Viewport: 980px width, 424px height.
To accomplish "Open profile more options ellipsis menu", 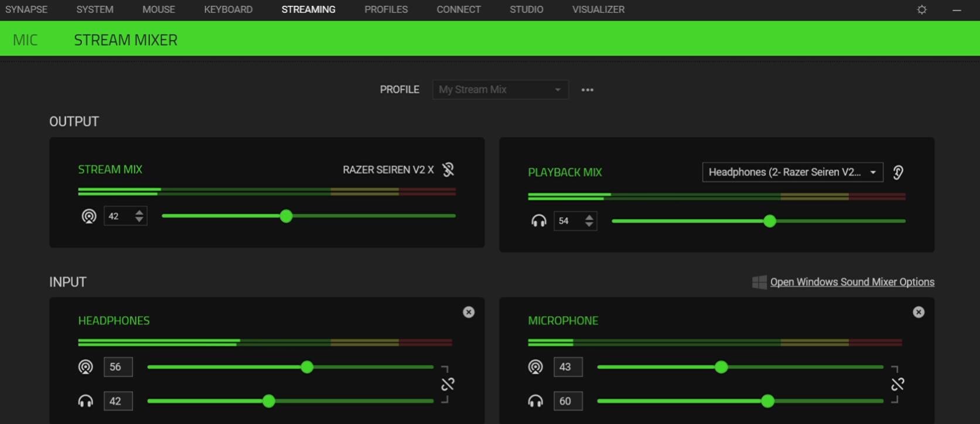I will point(588,90).
